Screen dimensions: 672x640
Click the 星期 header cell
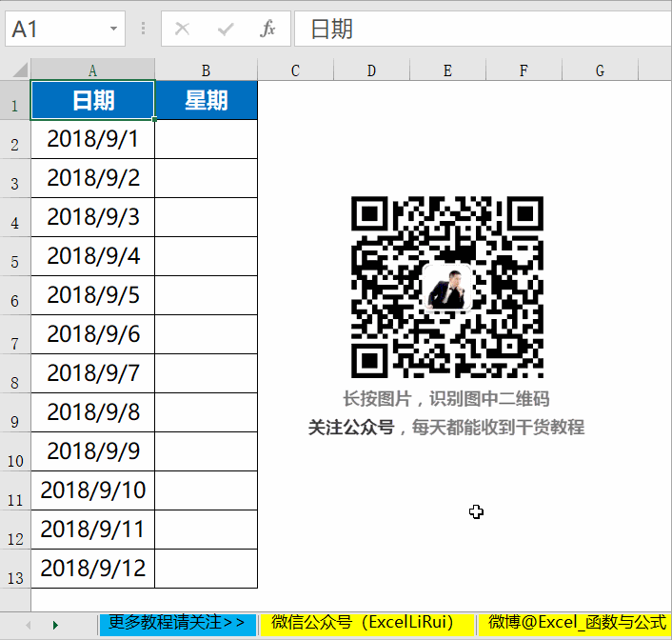click(x=207, y=100)
